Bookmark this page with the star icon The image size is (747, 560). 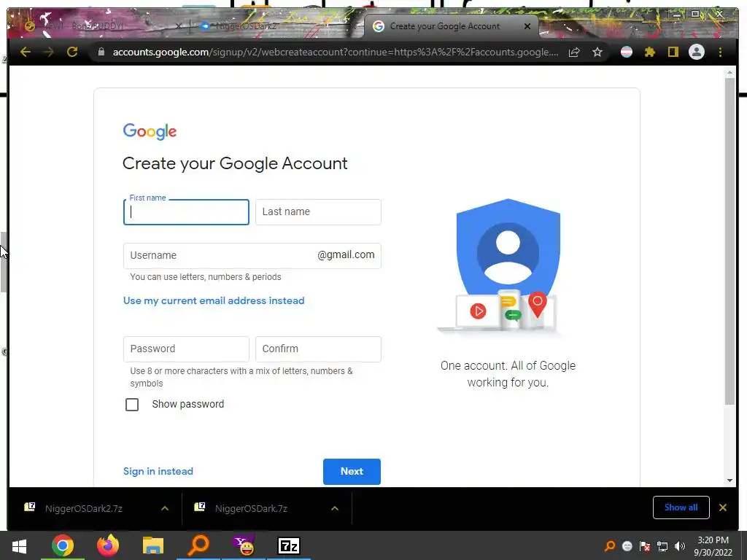(x=597, y=52)
